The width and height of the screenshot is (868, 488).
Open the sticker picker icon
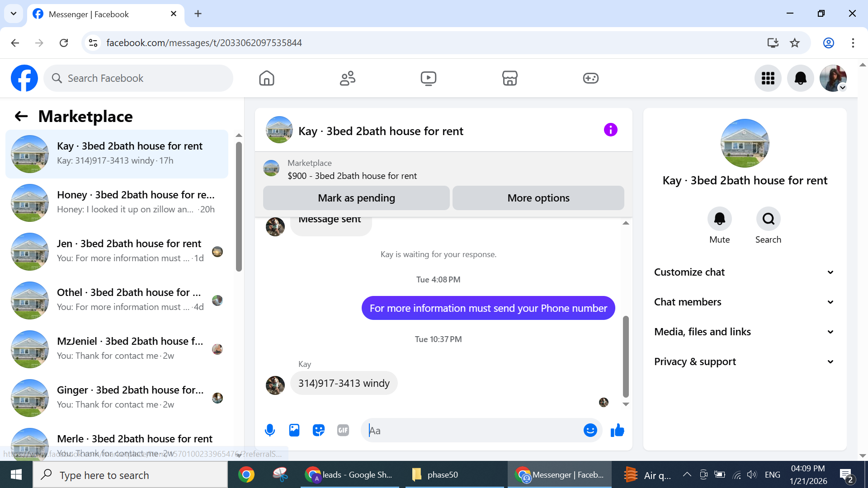pos(319,430)
